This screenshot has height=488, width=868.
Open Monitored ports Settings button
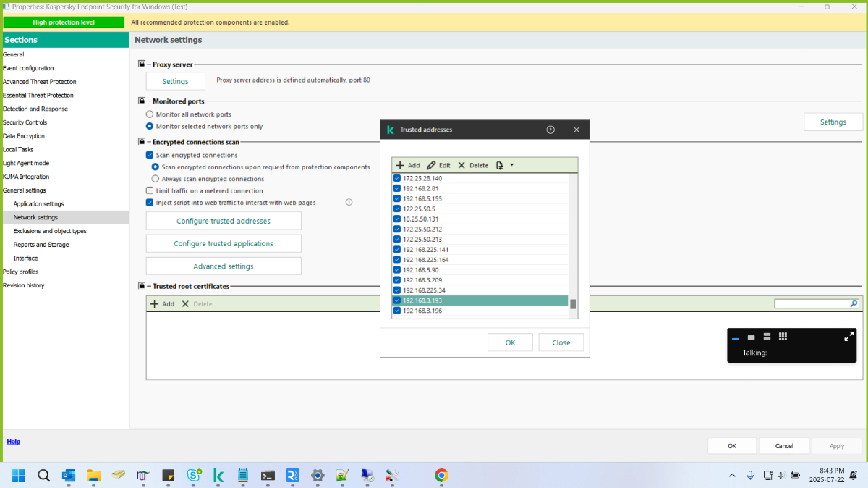coord(833,122)
